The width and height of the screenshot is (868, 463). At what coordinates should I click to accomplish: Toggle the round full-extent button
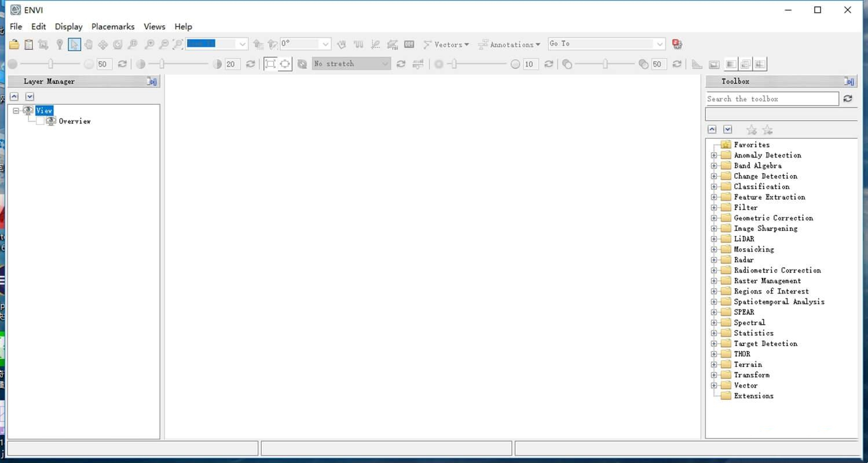coord(284,64)
